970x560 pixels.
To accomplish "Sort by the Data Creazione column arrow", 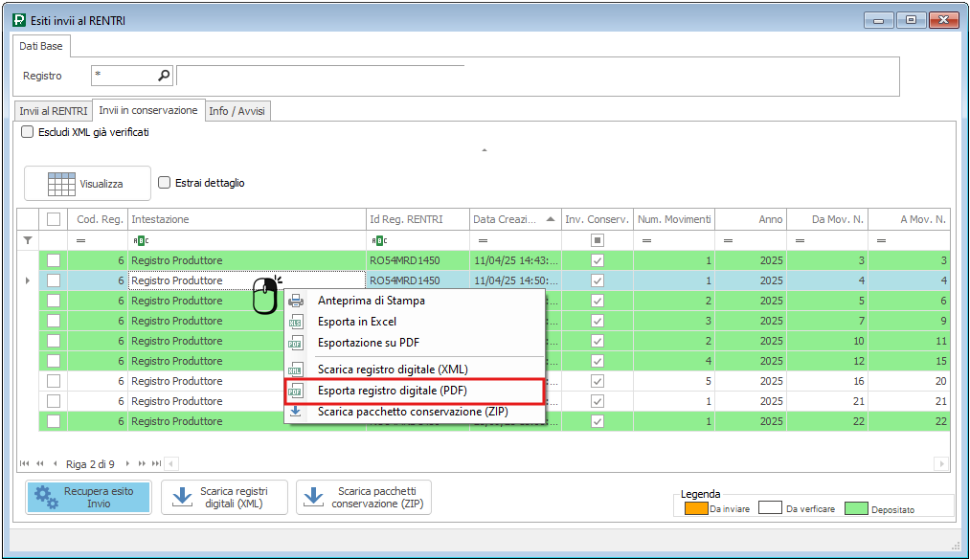I will tap(551, 219).
